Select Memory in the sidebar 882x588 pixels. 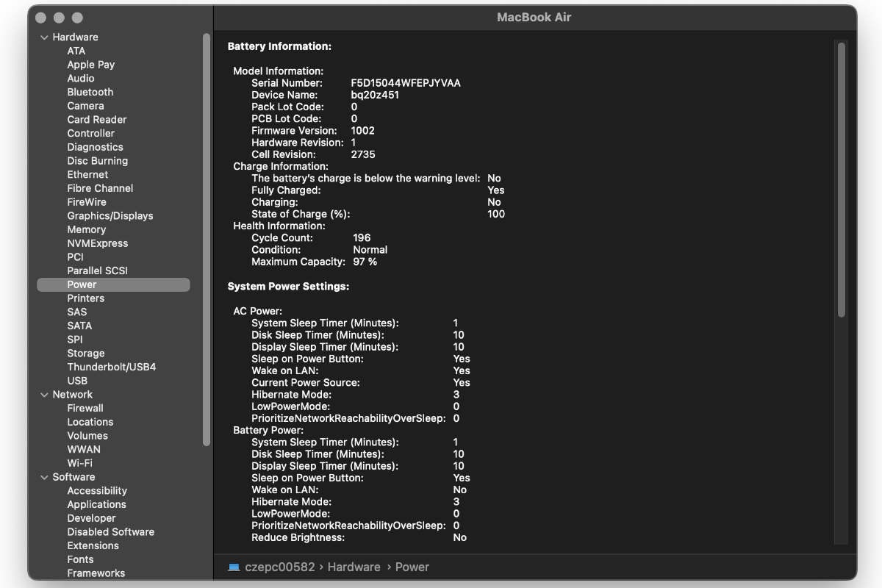coord(87,229)
